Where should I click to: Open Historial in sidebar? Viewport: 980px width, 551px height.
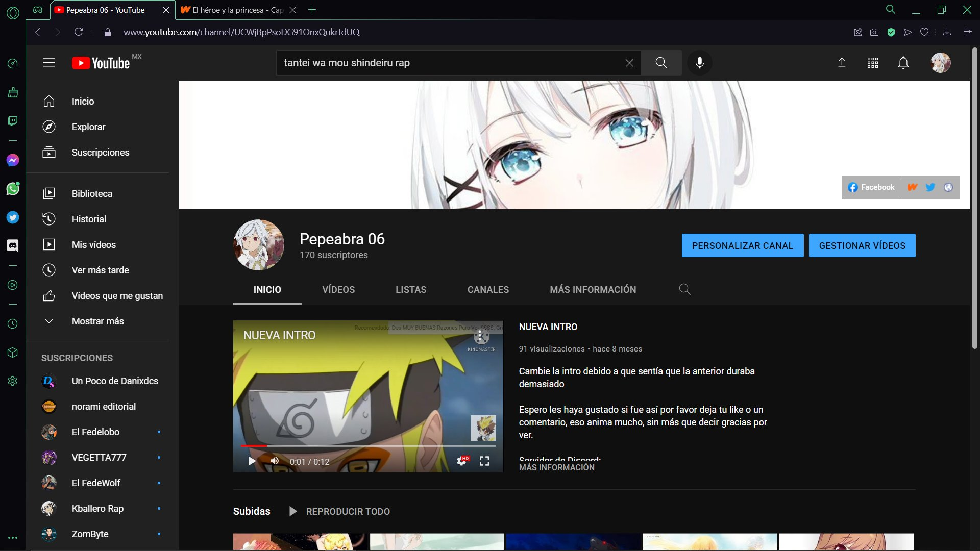point(97,219)
